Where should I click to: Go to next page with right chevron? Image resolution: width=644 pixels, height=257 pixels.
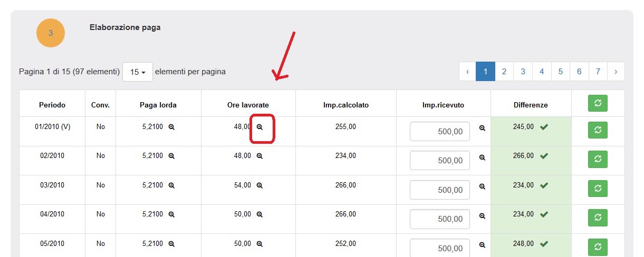click(x=616, y=72)
